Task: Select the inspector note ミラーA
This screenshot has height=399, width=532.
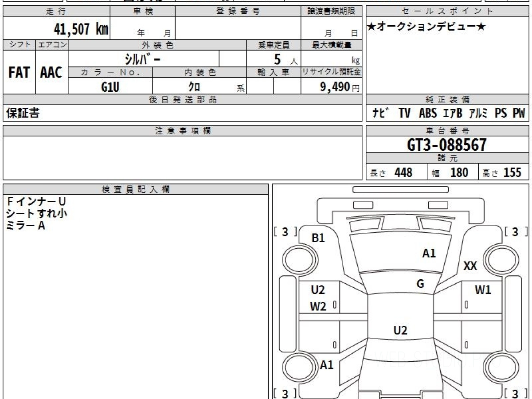Action: tap(26, 225)
